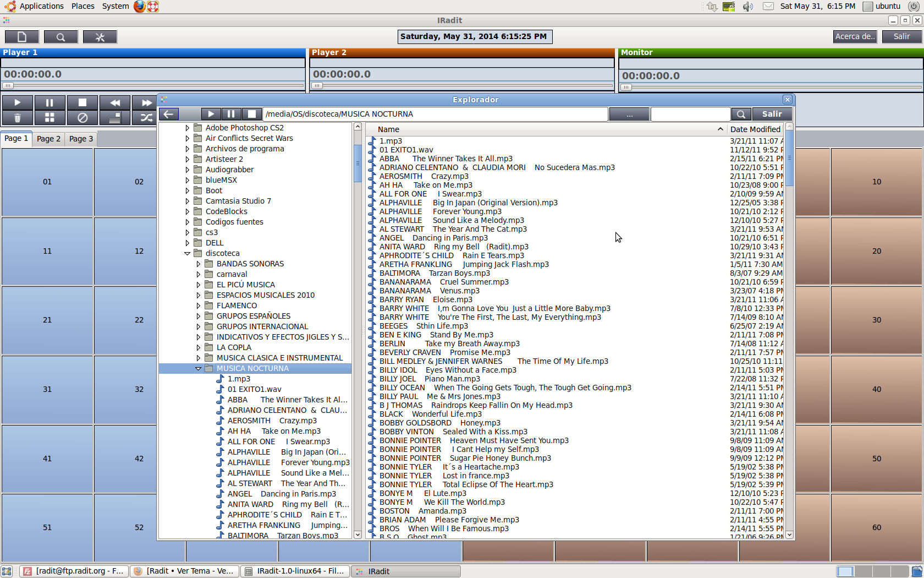Expand the Adobe Photoshop CS2 folder
Viewport: 924px width, 578px height.
[188, 128]
